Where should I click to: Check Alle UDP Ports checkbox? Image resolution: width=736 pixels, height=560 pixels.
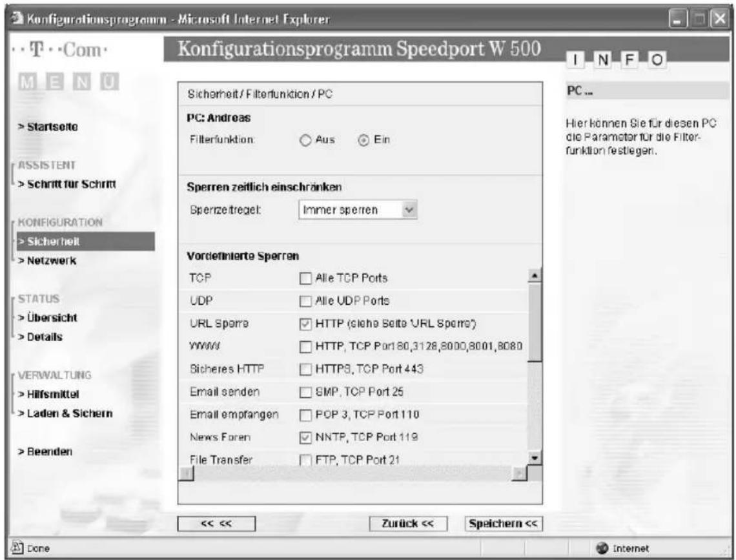305,302
